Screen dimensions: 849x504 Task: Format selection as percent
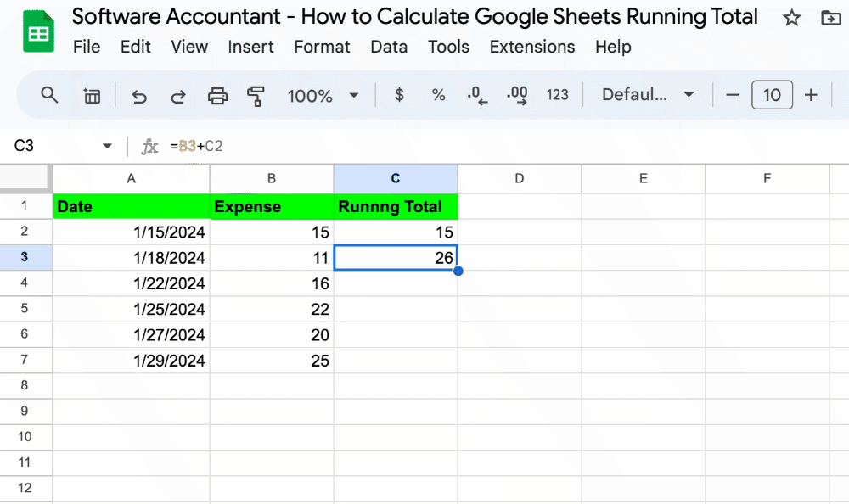(438, 95)
